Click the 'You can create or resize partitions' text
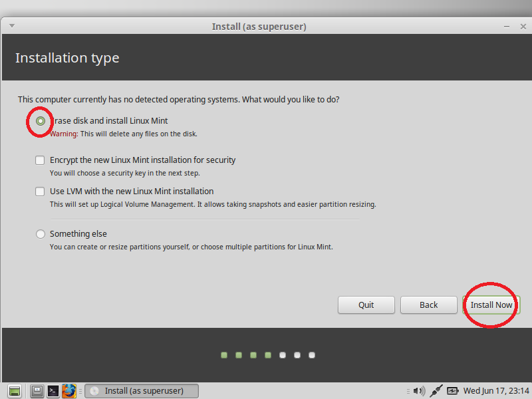Viewport: 532px width, 399px height. [192, 247]
